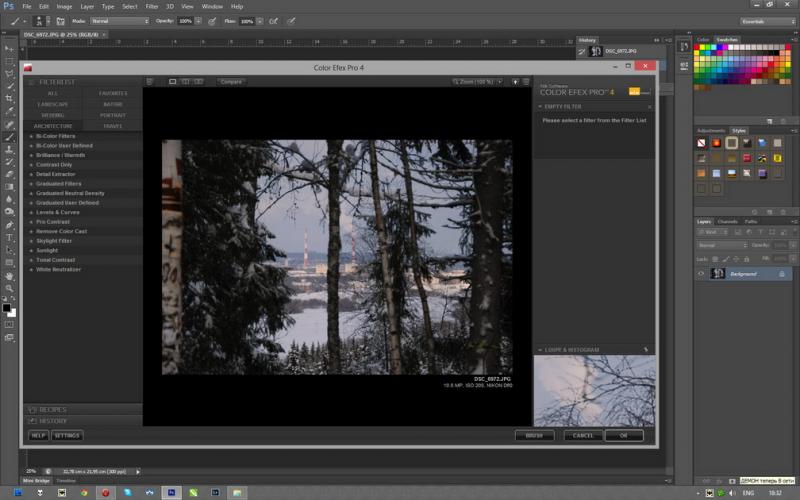Select side-by-side preview in Color Efex

tap(198, 82)
